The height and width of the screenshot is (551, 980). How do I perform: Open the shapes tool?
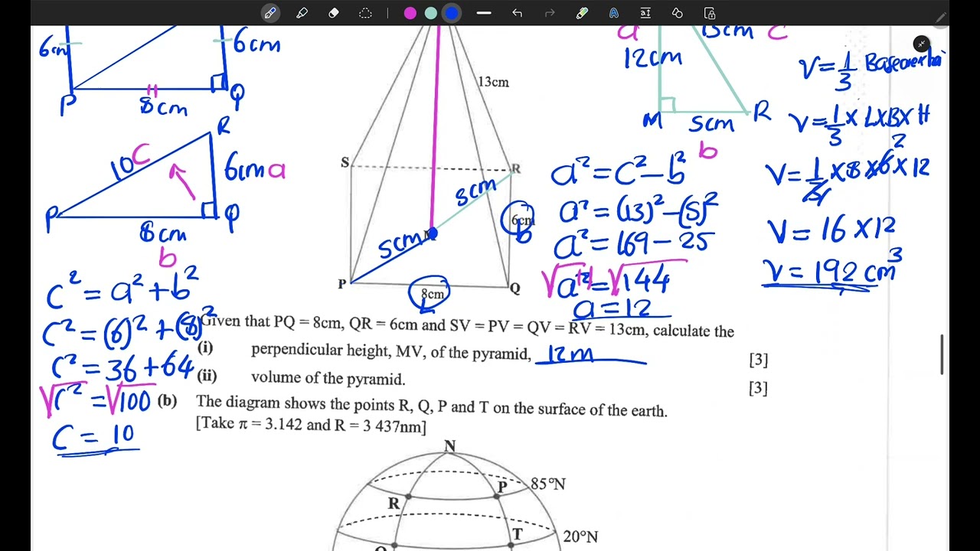[677, 13]
